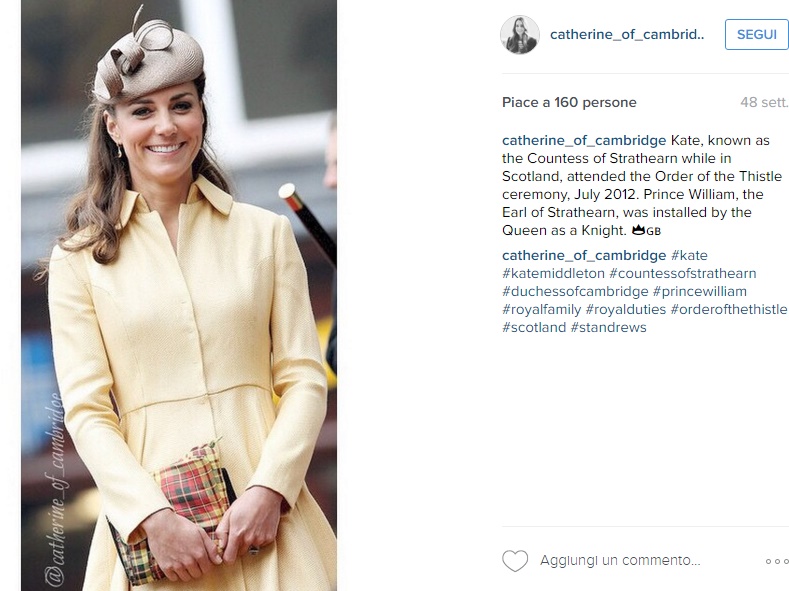Viewport: 789px width, 591px height.
Task: Click into the Aggiungi un commento field
Action: [x=620, y=560]
